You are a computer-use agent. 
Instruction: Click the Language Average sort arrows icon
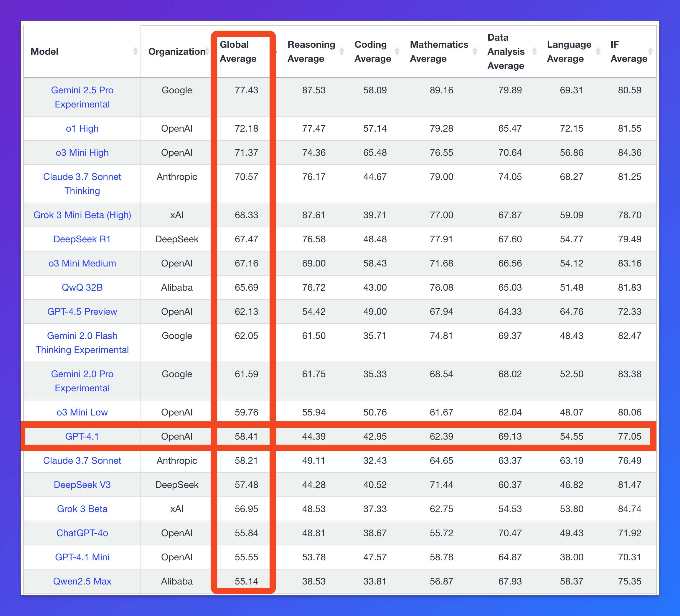598,51
